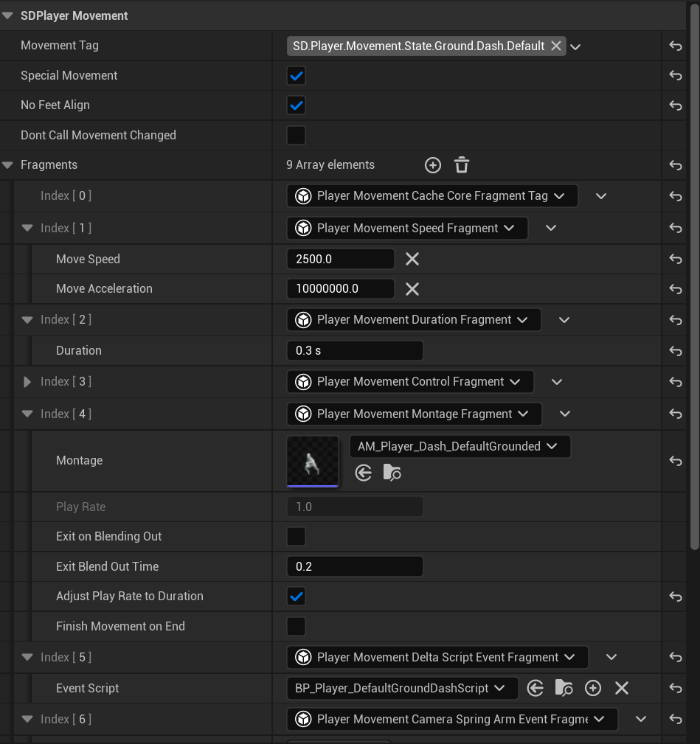
Task: Clear the Move Acceleration override
Action: [x=412, y=289]
